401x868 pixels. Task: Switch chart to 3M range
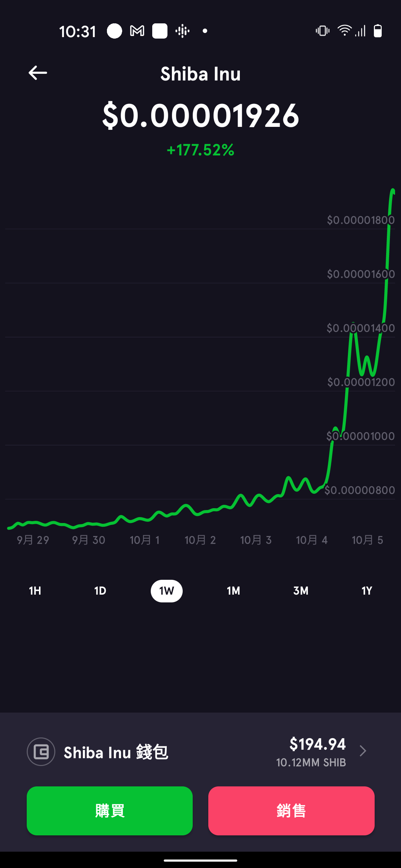(x=301, y=591)
